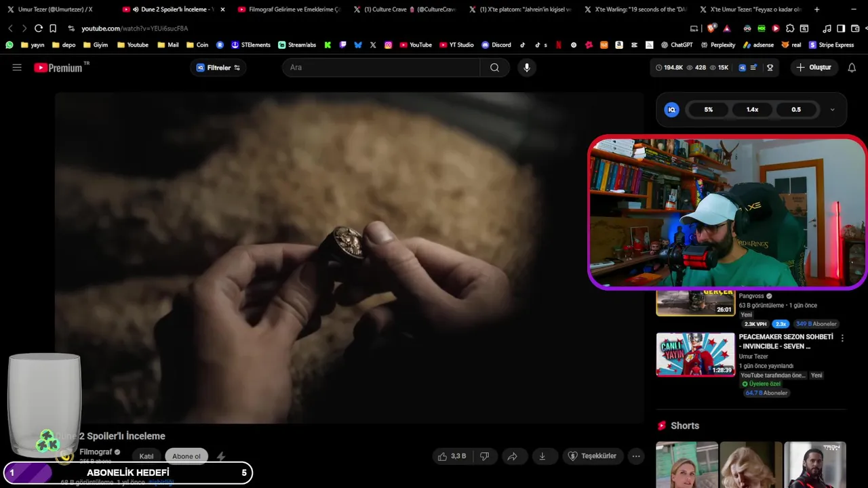The width and height of the screenshot is (868, 488).
Task: Open the ChatGPT bookmark
Action: 676,45
